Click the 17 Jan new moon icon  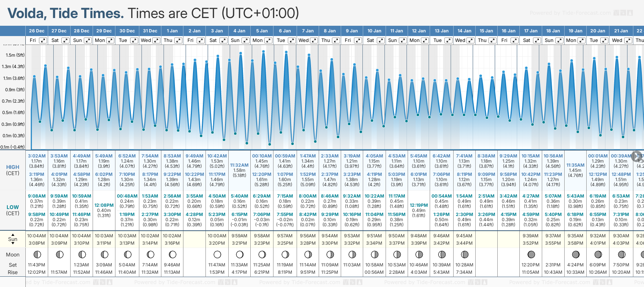point(531,254)
